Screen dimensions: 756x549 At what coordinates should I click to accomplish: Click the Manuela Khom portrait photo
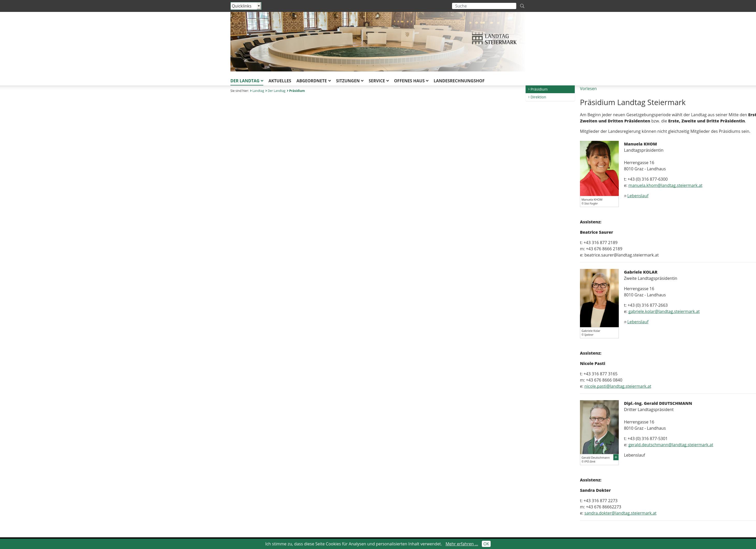pos(599,168)
